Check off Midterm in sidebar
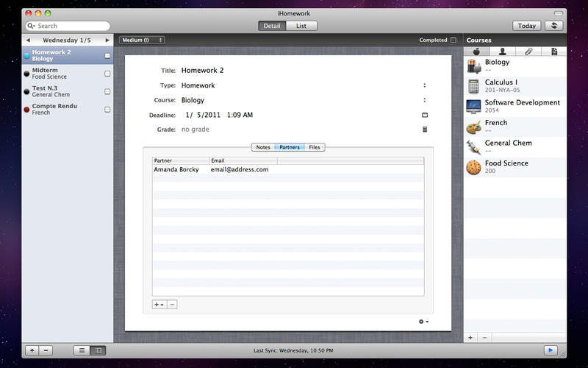The width and height of the screenshot is (588, 368). coord(107,74)
